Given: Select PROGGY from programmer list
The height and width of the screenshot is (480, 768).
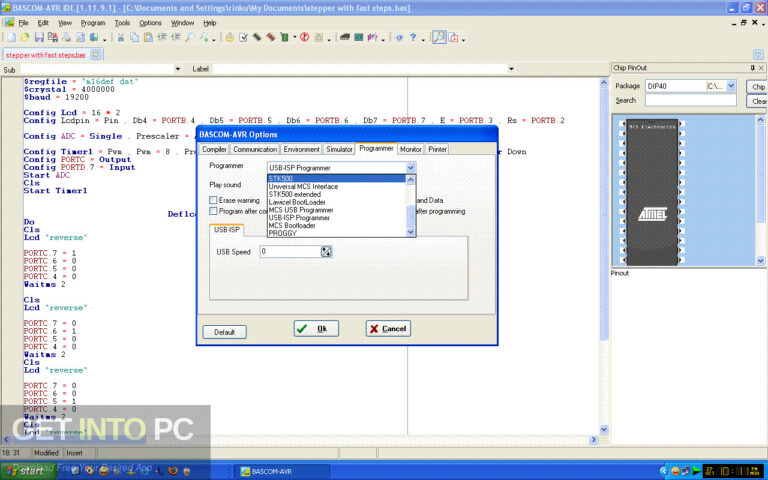Looking at the screenshot, I should 336,234.
